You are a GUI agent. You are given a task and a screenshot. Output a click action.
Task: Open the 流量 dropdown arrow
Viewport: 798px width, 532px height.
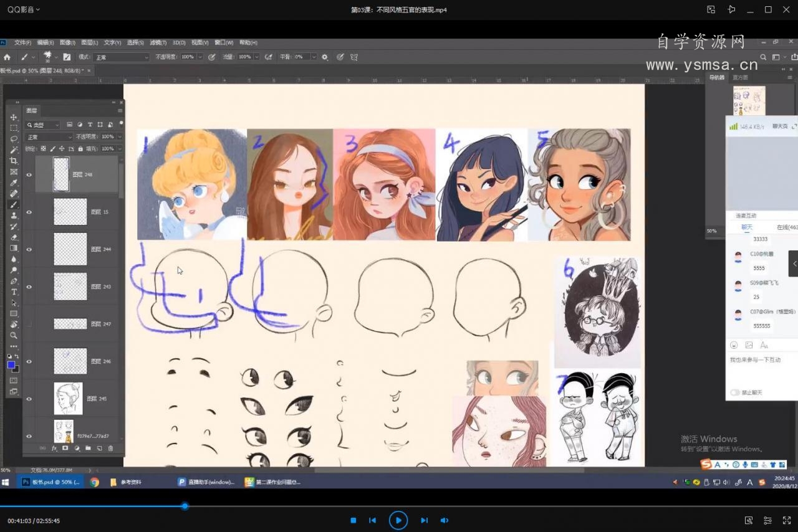tap(257, 57)
